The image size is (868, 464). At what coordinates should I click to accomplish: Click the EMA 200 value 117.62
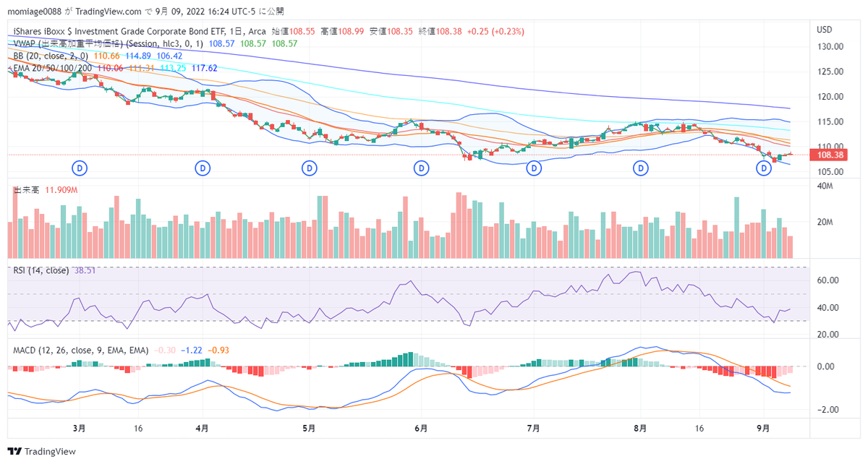tap(204, 67)
